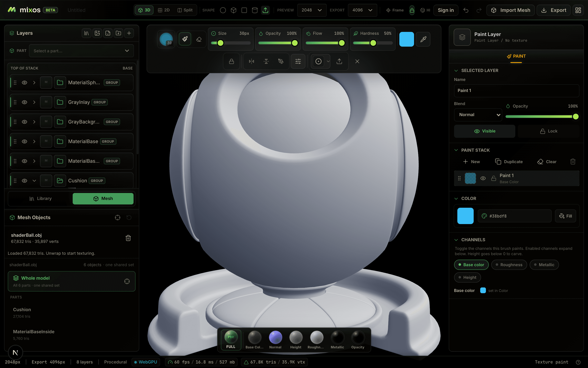Toggle visibility of MaterialBase group
The width and height of the screenshot is (588, 368).
click(24, 141)
